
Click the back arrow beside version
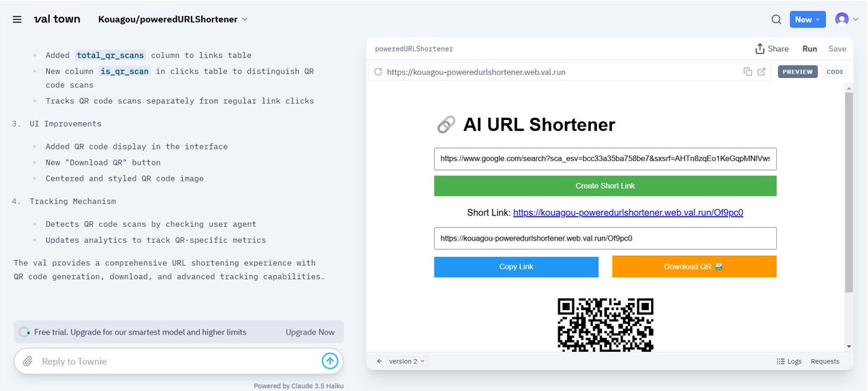[380, 361]
